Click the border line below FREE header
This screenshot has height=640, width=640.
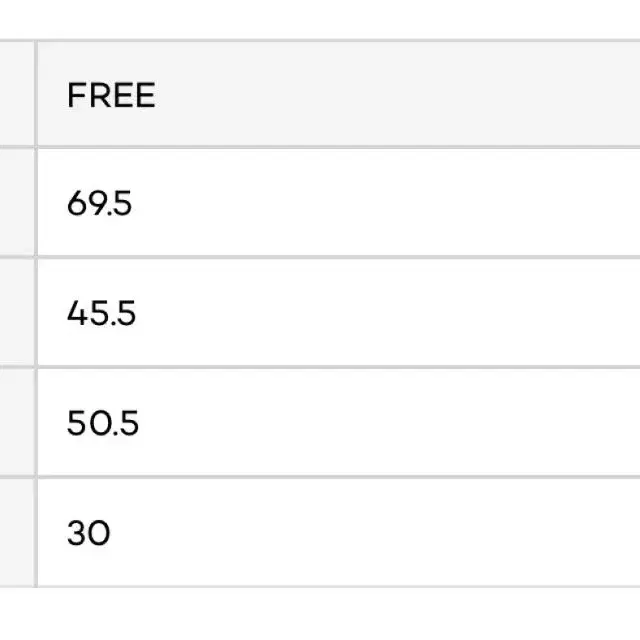320,147
